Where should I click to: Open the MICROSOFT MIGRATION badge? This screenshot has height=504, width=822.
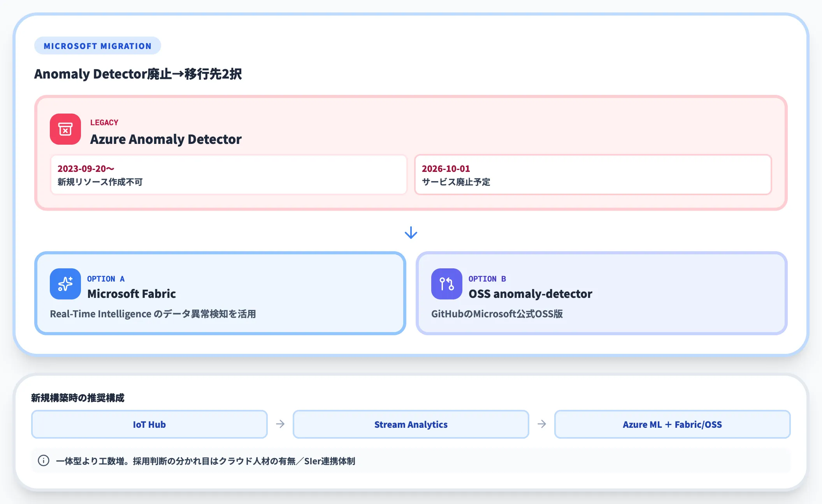[97, 45]
